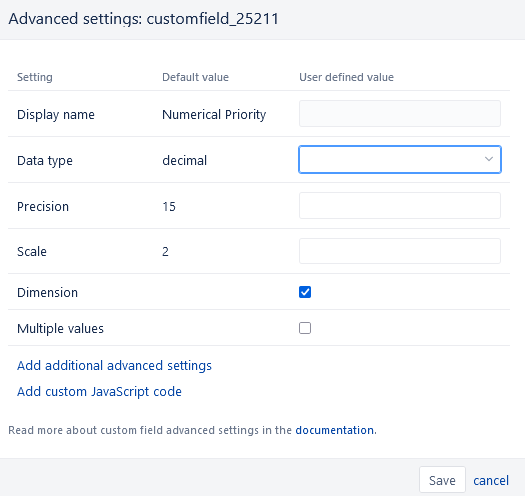Click the Data type setting label
525x496 pixels.
pyautogui.click(x=45, y=160)
